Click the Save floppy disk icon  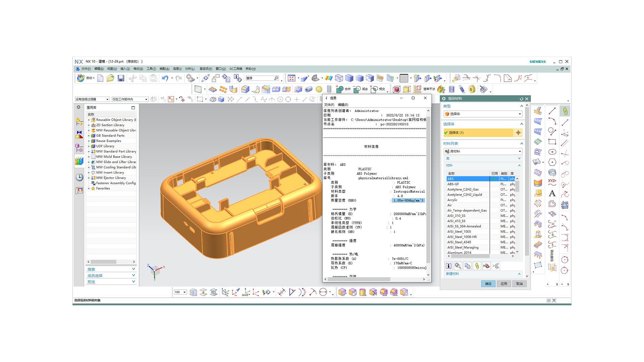(121, 78)
